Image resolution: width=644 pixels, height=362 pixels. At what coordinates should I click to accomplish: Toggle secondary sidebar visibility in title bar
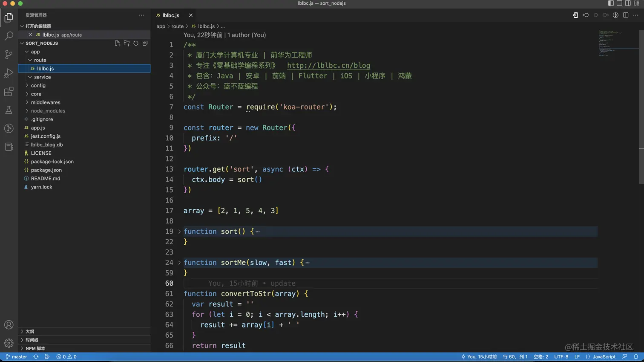(x=628, y=3)
